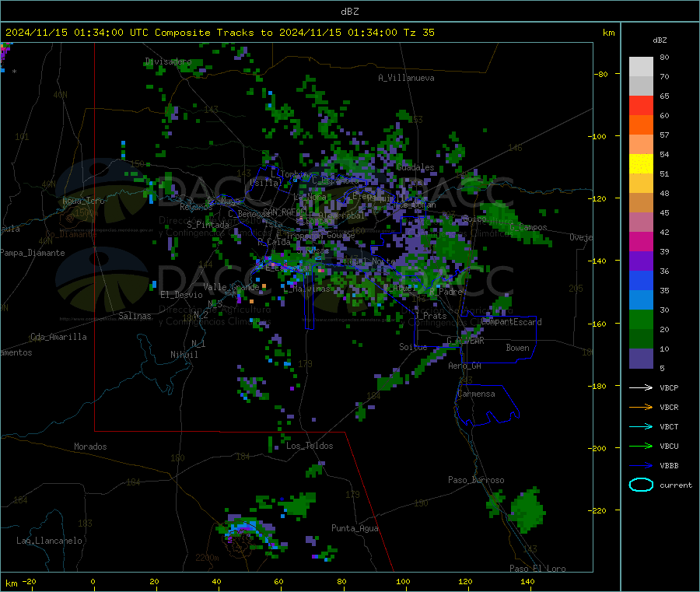This screenshot has width=700, height=592.
Task: Click the 'Agua_Toro' map label
Action: tap(83, 201)
